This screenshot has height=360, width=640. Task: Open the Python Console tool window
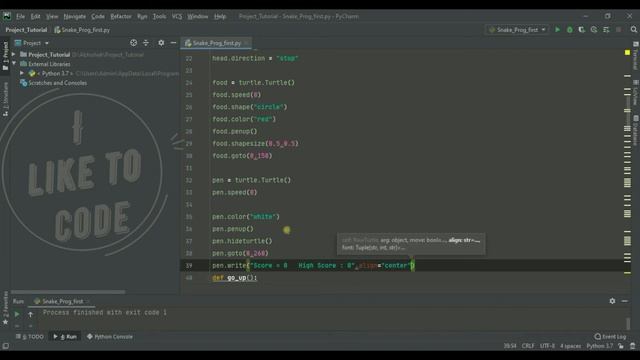110,337
